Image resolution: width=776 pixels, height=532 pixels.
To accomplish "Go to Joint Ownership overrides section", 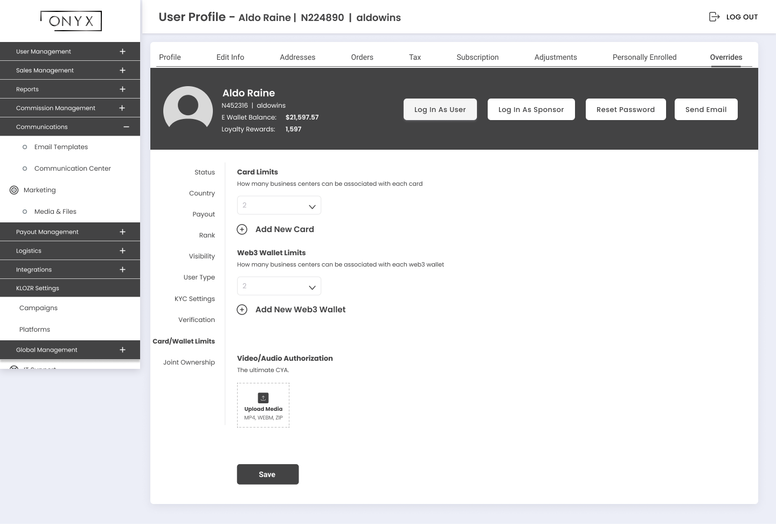I will point(189,362).
